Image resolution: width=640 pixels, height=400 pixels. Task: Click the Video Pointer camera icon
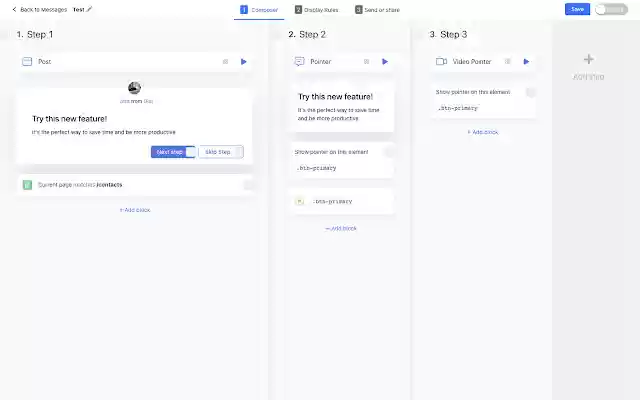pyautogui.click(x=441, y=62)
